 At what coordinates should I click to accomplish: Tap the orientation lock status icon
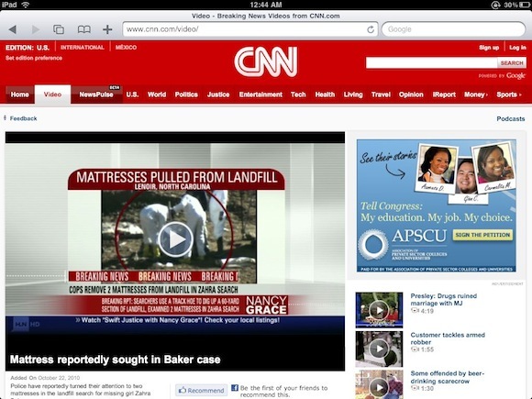pos(495,5)
